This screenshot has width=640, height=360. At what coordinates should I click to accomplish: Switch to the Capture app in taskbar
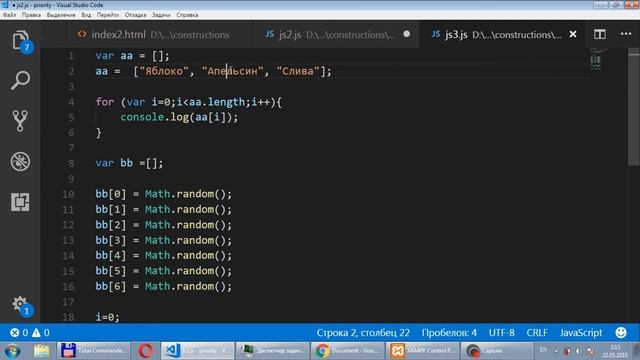pyautogui.click(x=497, y=351)
